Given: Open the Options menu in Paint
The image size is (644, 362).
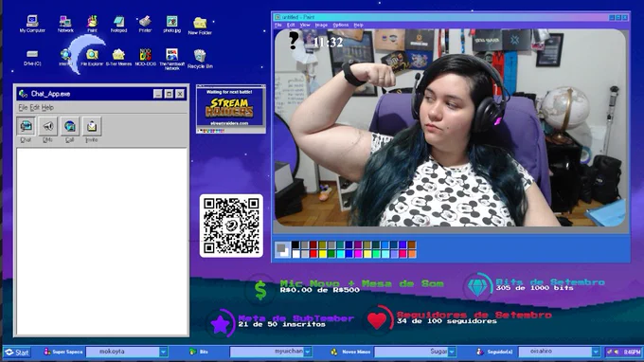Looking at the screenshot, I should coord(341,25).
